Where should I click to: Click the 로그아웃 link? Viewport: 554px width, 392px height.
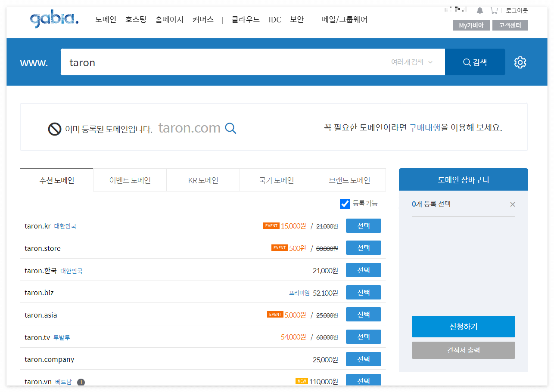(517, 10)
